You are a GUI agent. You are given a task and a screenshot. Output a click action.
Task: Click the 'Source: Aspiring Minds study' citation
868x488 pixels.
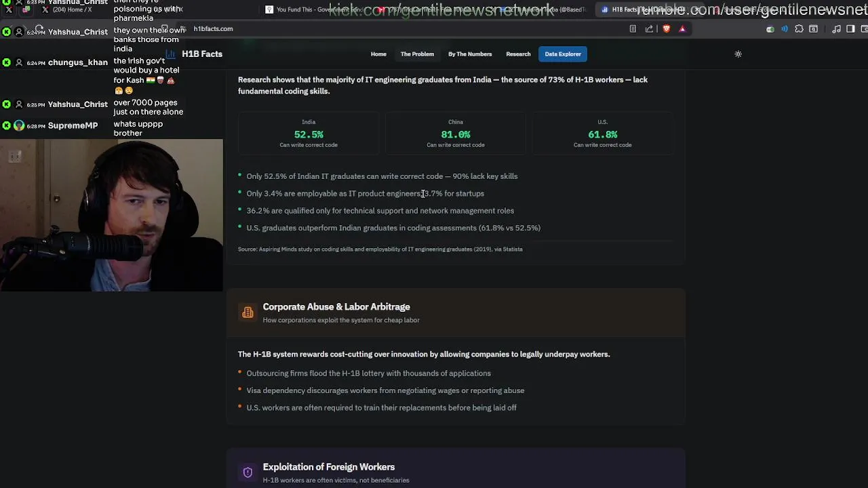point(380,249)
